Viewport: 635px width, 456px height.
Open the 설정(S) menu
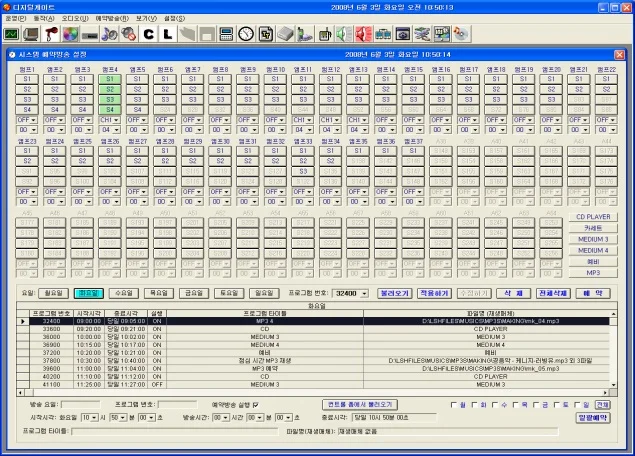175,18
